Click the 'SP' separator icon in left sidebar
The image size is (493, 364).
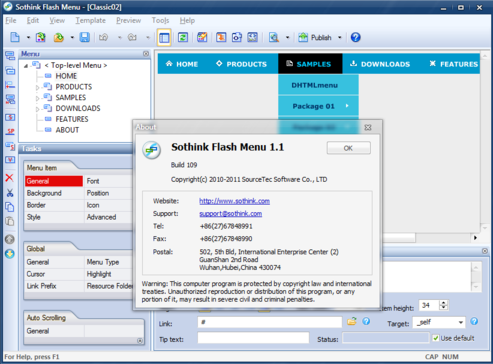(10, 131)
